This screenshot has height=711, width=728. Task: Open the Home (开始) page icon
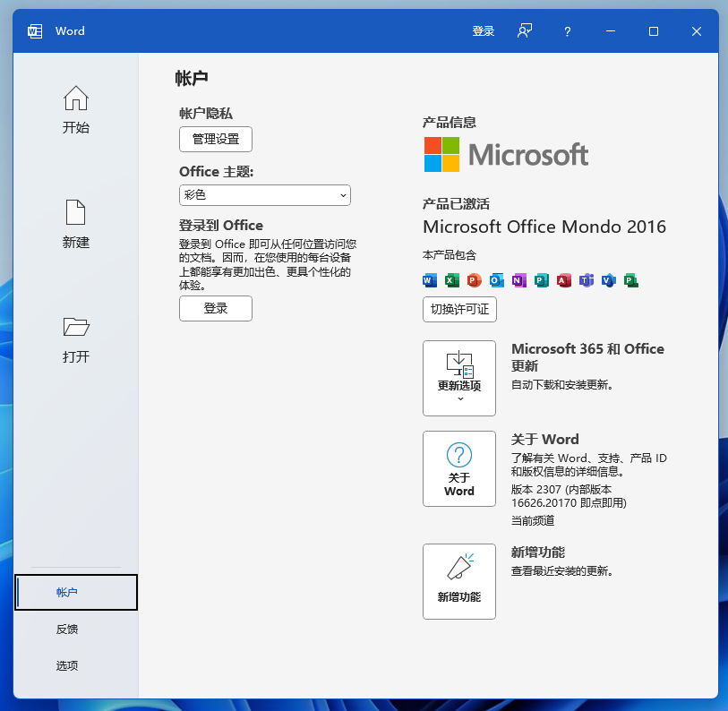76,98
